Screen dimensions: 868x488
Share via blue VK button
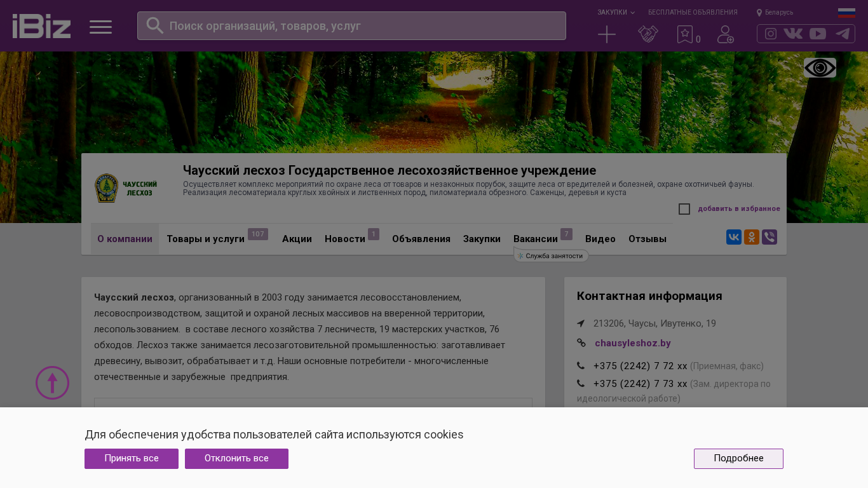click(734, 237)
